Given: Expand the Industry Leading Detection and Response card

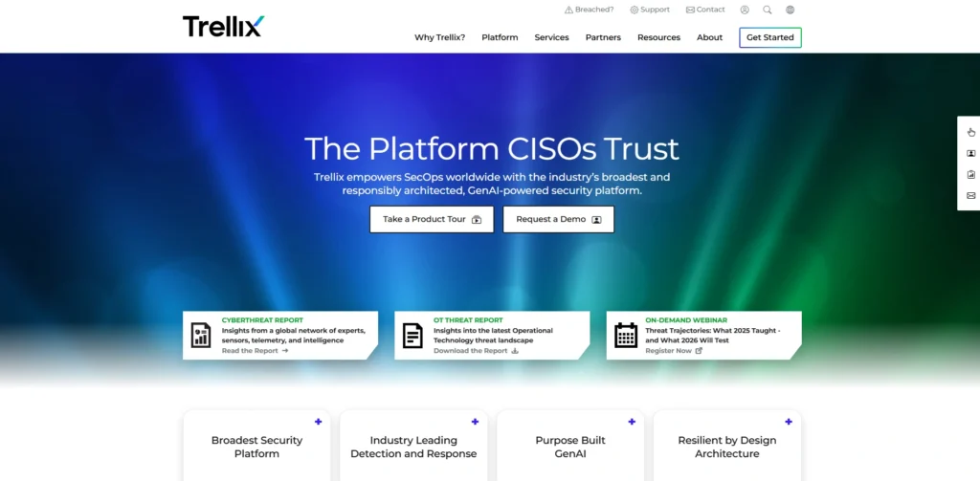Looking at the screenshot, I should 475,422.
